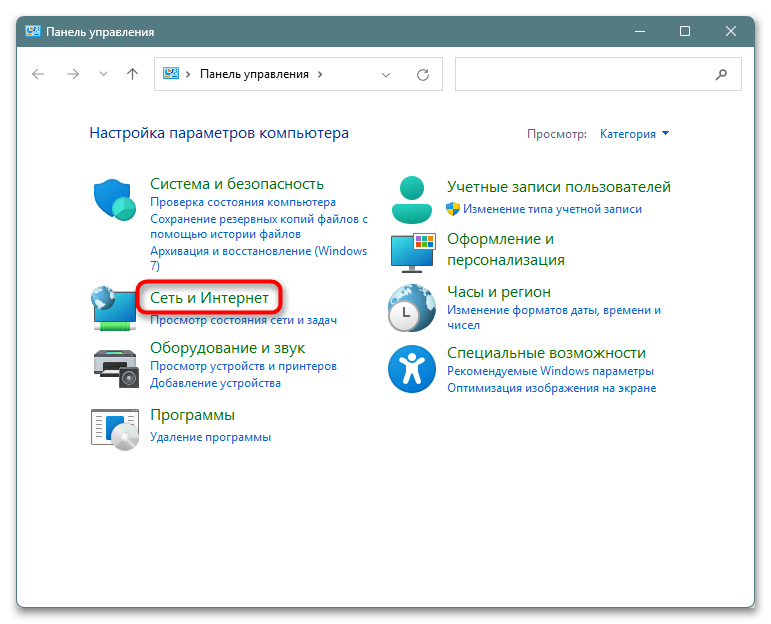Click Просмотр состояния сети и задач

point(243,320)
